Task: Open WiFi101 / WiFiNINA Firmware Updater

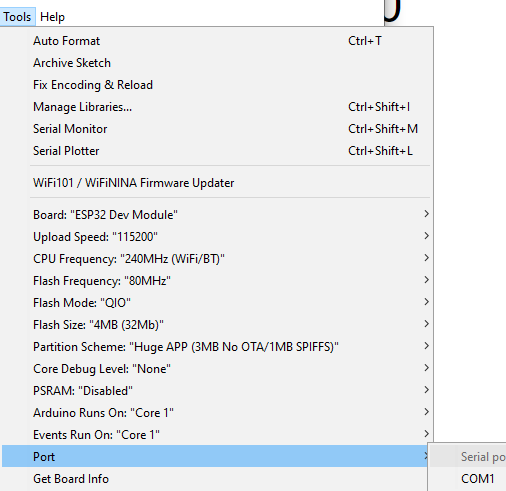Action: pyautogui.click(x=216, y=183)
